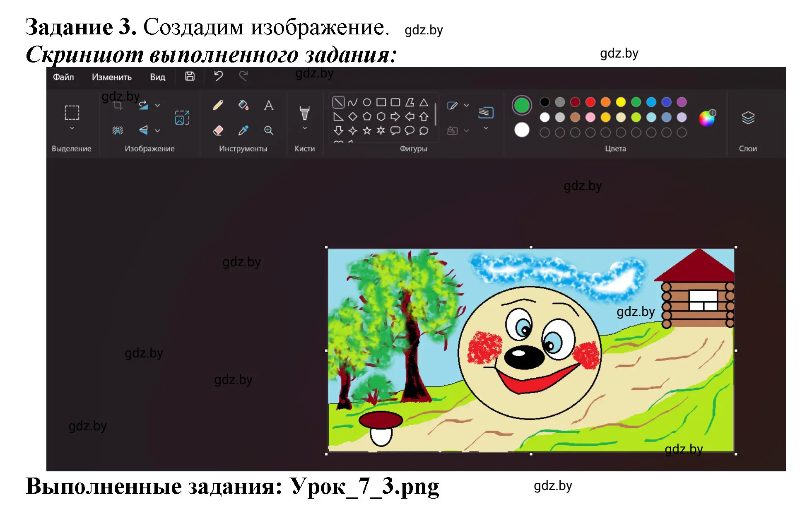Select the Right triangle shape
The width and height of the screenshot is (812, 514).
point(338,117)
